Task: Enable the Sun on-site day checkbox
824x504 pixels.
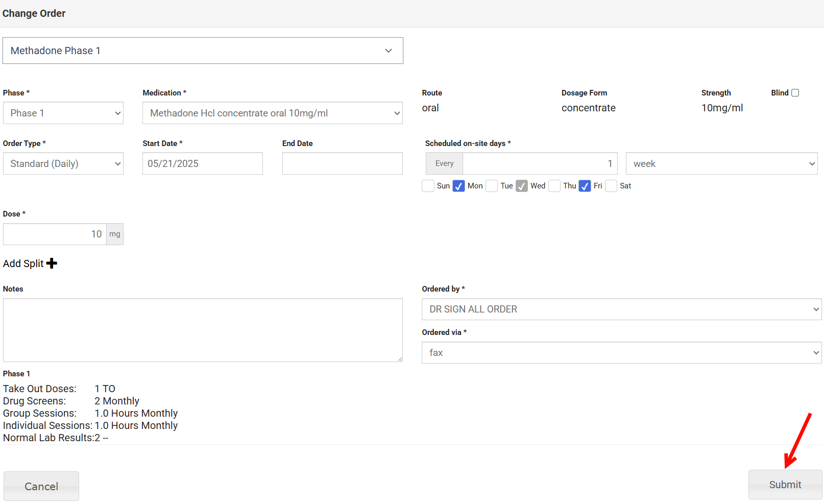Action: 428,186
